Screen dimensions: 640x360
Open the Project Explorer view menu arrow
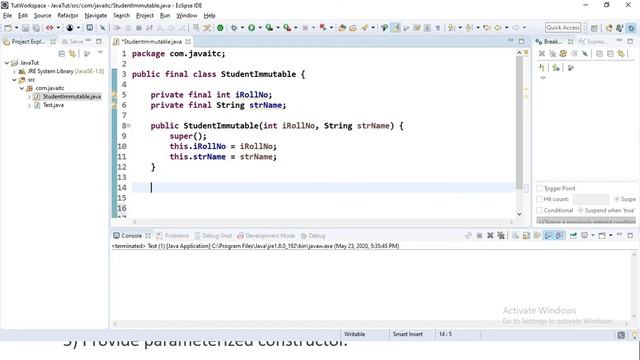point(100,53)
